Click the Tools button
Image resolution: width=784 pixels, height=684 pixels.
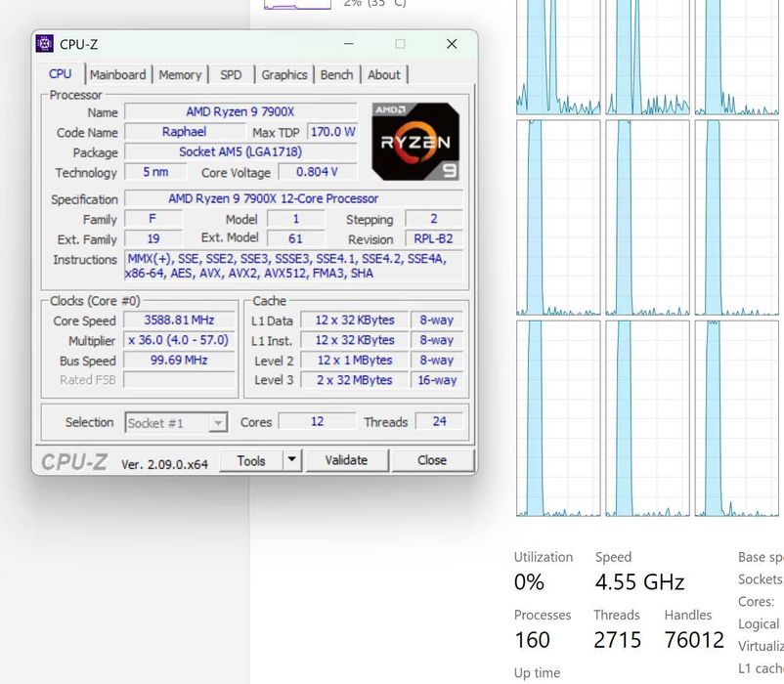click(251, 460)
